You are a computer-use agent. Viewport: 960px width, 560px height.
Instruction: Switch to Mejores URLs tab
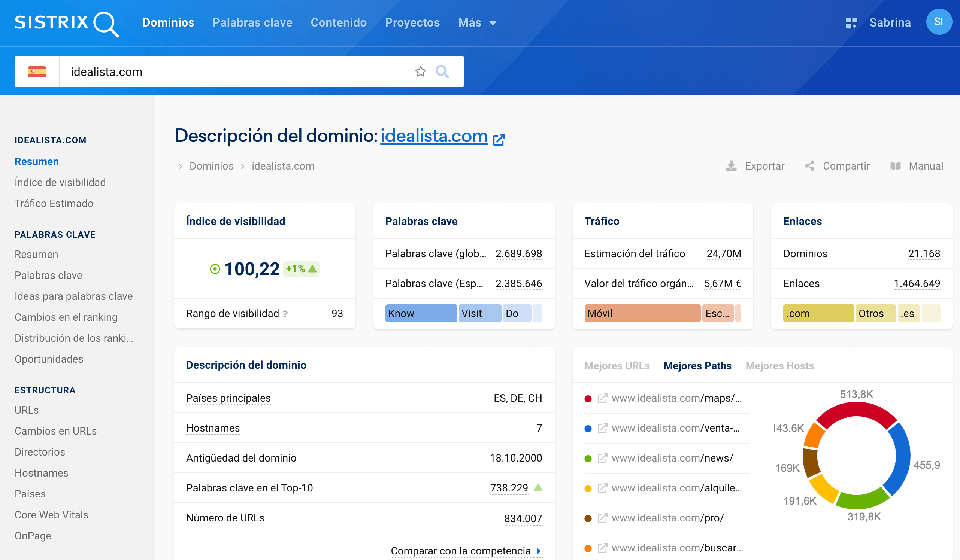click(x=617, y=366)
